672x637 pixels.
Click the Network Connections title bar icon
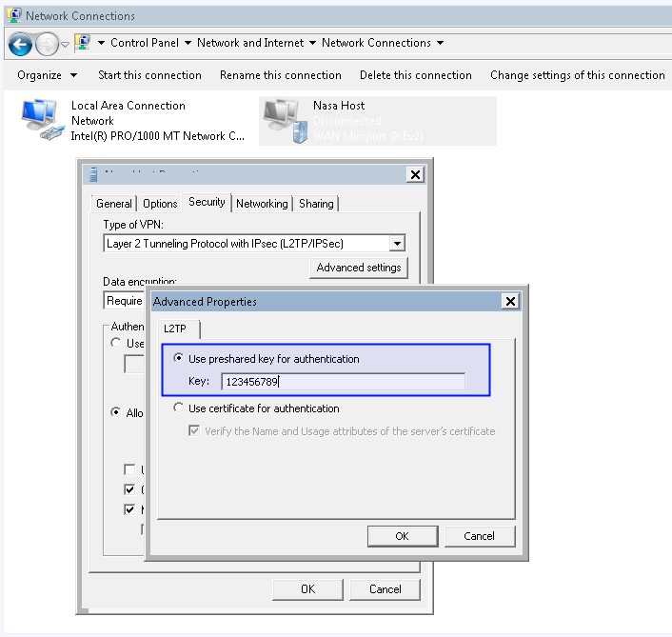click(13, 15)
